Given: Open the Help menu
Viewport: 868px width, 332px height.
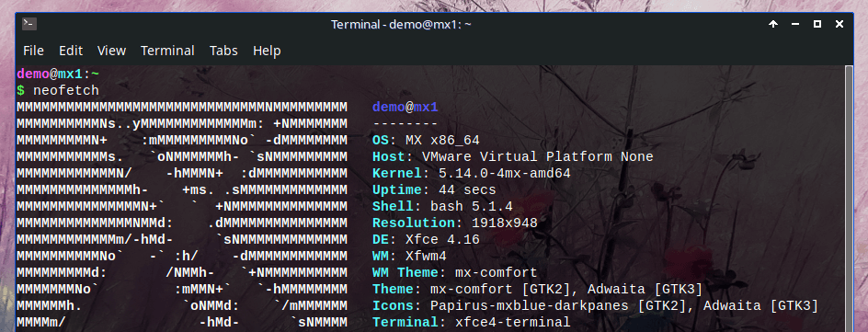Looking at the screenshot, I should click(x=267, y=51).
